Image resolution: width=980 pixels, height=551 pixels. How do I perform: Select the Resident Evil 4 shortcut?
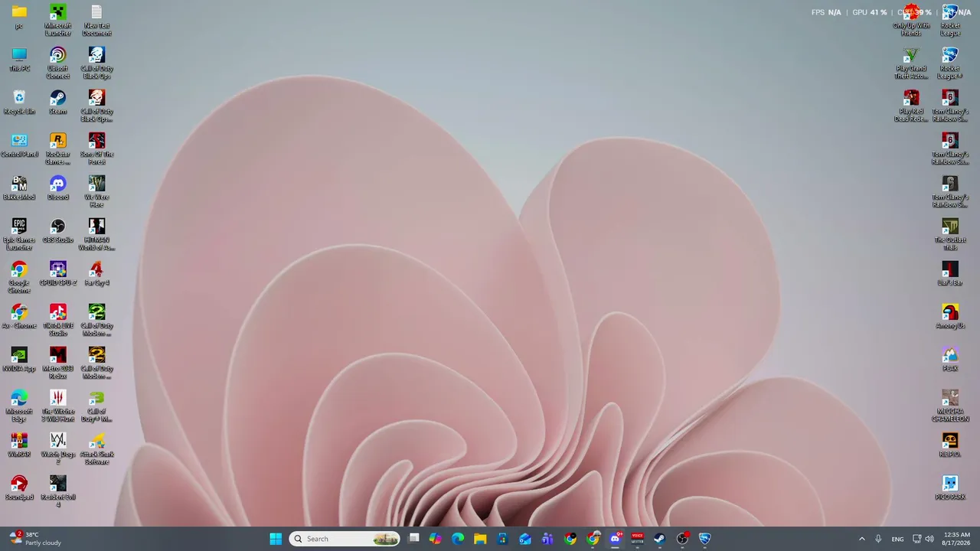(x=58, y=491)
